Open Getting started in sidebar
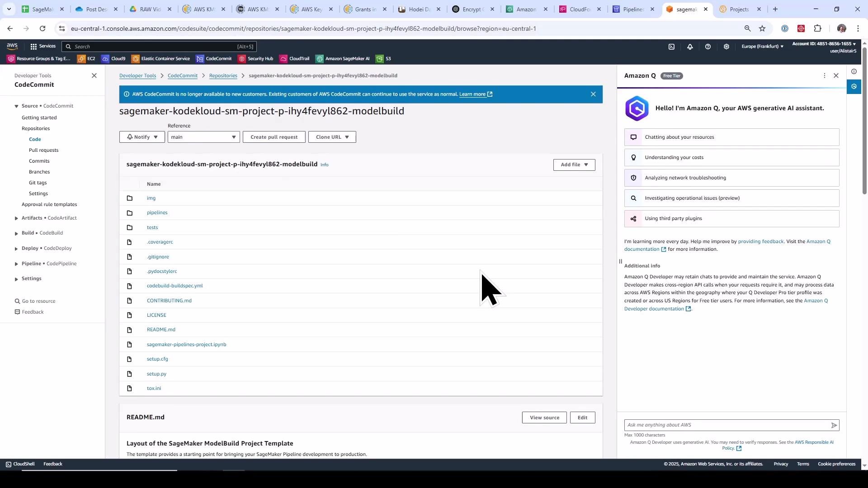The image size is (868, 488). pos(39,117)
